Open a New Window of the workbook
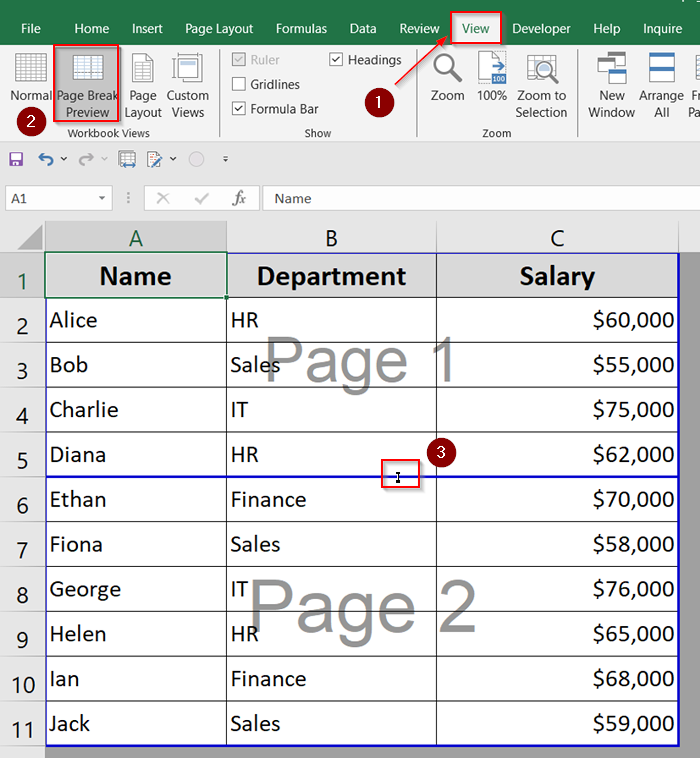 coord(611,84)
